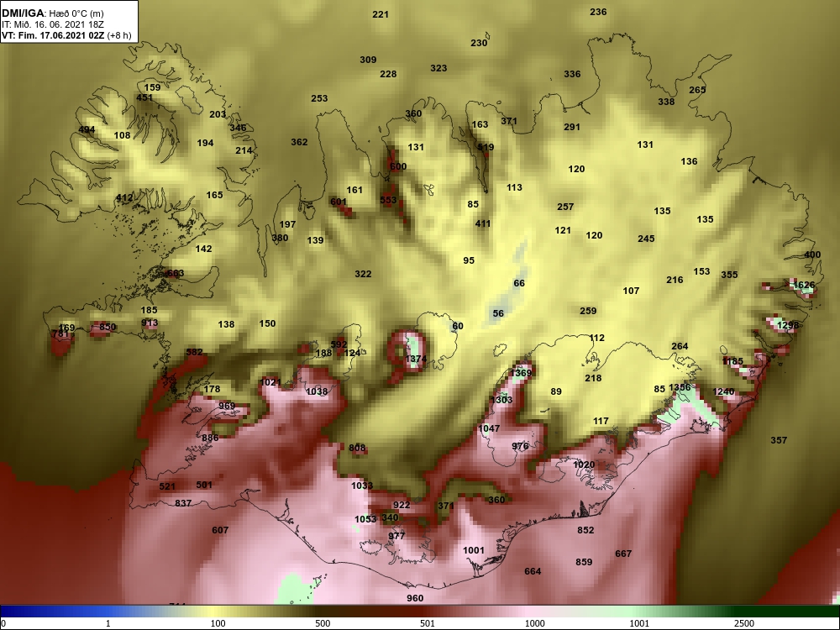Screen dimensions: 840x630
Task: Click the map value 230 near the north islet
Action: coord(479,43)
